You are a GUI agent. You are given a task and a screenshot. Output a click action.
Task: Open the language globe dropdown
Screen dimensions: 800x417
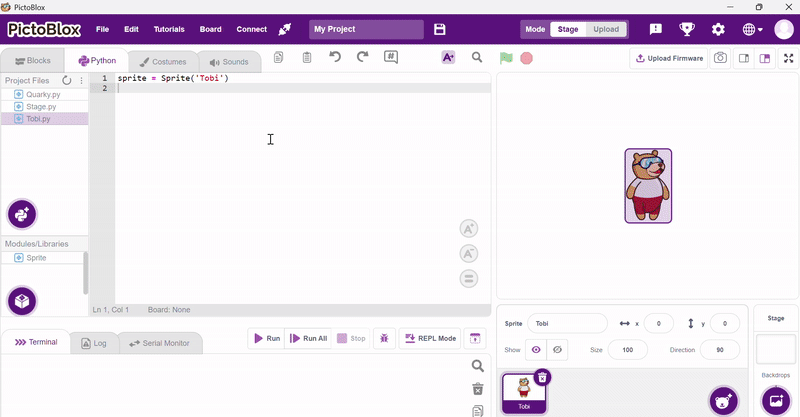(752, 30)
